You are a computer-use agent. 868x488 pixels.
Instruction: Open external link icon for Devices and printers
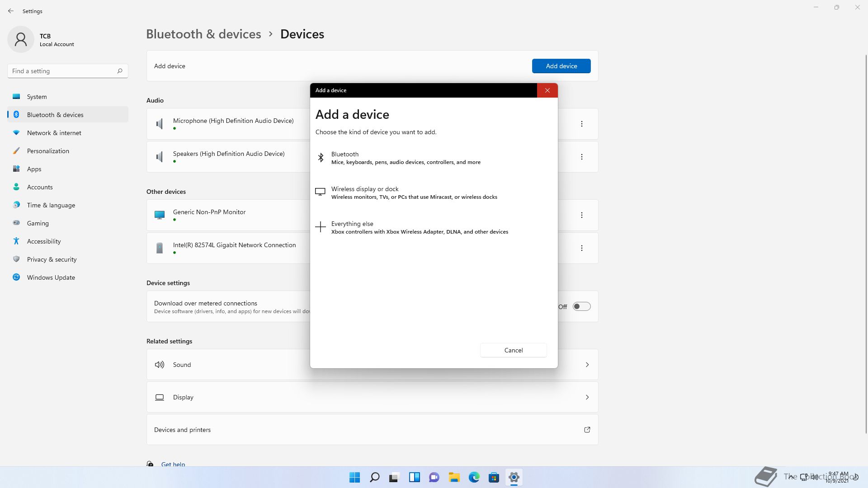(x=587, y=430)
